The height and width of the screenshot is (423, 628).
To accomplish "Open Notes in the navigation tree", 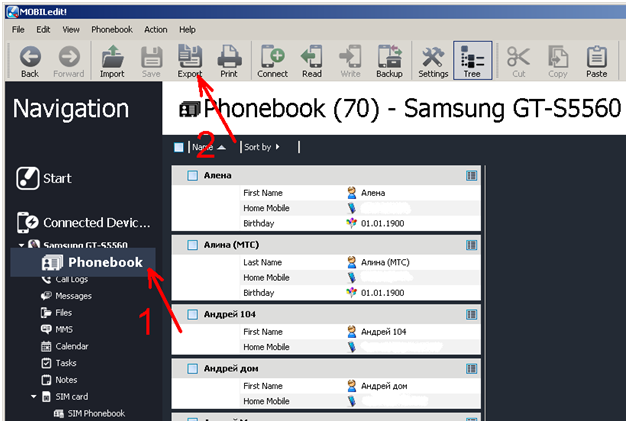I will [x=59, y=380].
